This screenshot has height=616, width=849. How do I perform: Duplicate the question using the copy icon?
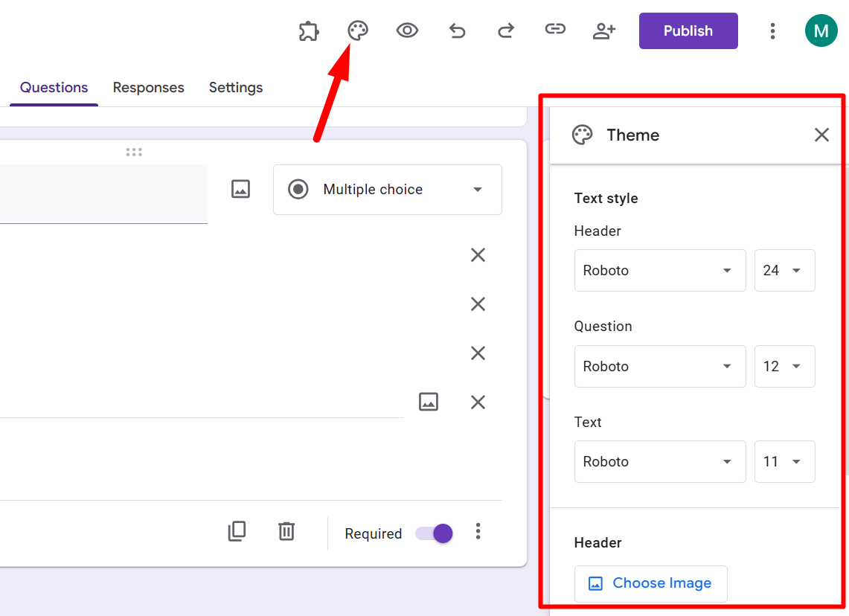click(237, 531)
